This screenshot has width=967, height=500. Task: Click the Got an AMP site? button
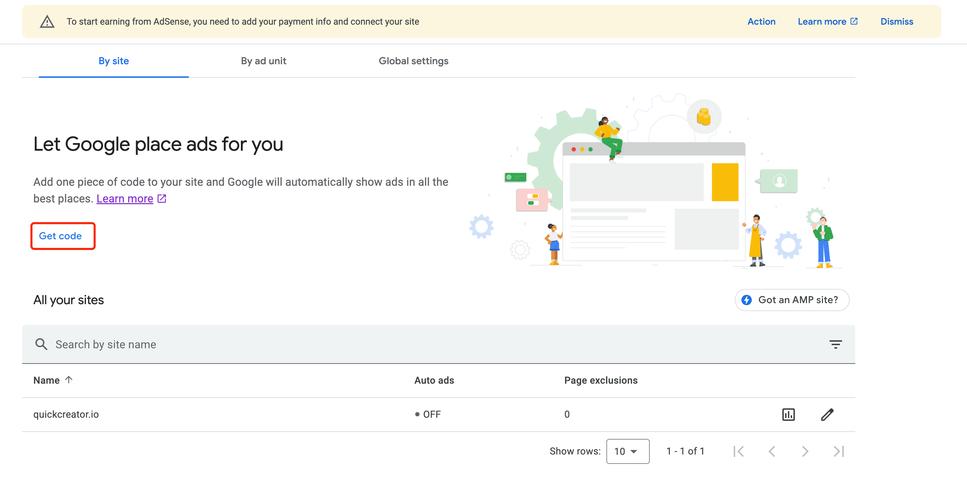pos(792,300)
